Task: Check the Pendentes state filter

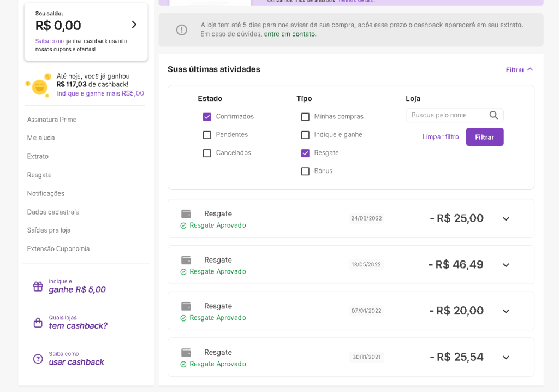Action: coord(207,135)
